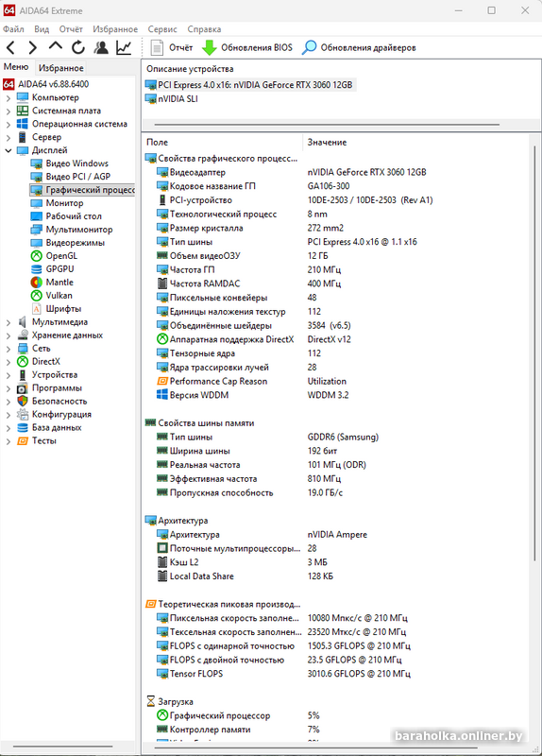Click the Свойства шины памяти icon

(151, 422)
